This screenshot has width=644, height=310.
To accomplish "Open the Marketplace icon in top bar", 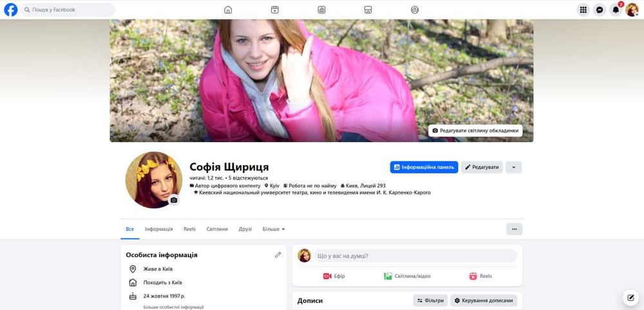I will [368, 10].
